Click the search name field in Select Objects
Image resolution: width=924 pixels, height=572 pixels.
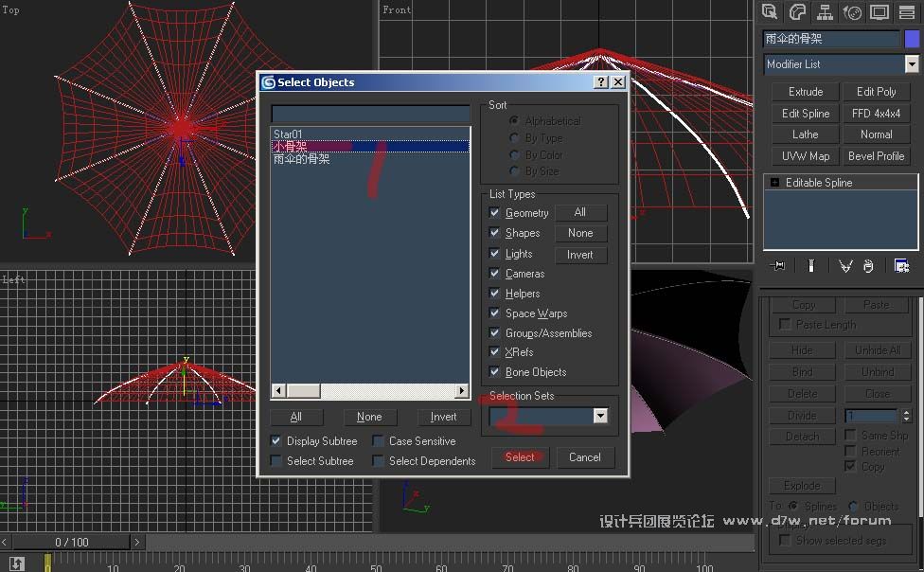pyautogui.click(x=371, y=114)
